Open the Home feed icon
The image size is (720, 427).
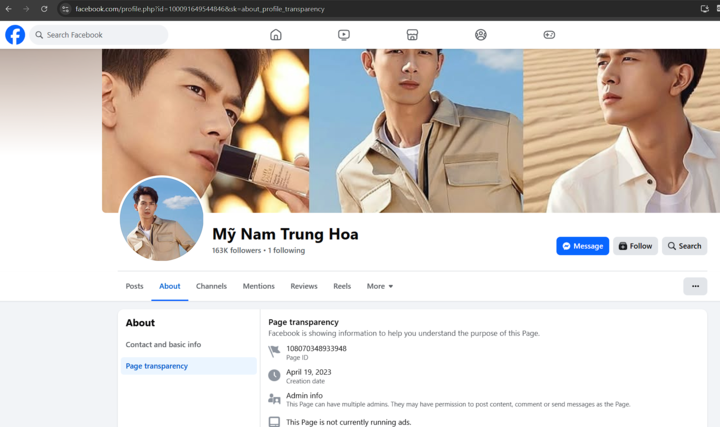click(x=276, y=35)
